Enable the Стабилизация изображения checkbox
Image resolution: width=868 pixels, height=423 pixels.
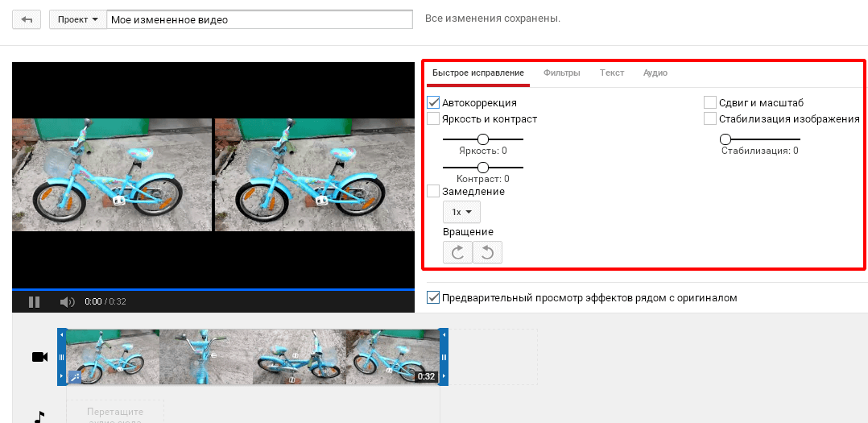click(709, 118)
